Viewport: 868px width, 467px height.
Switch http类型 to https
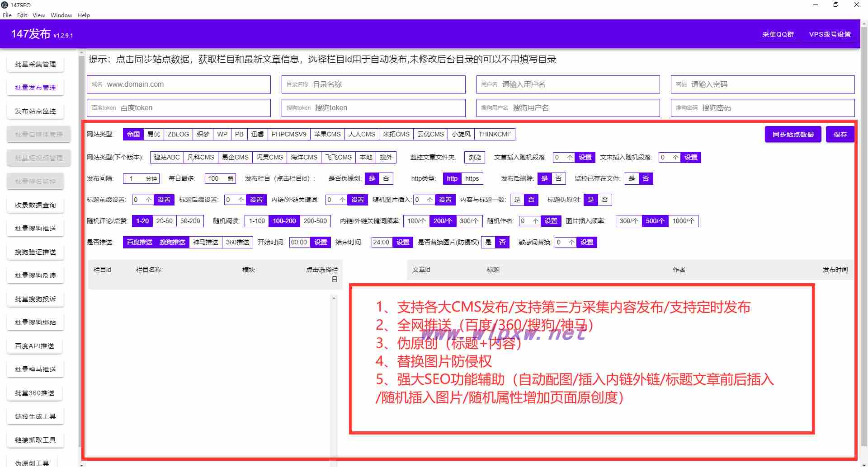(x=472, y=178)
